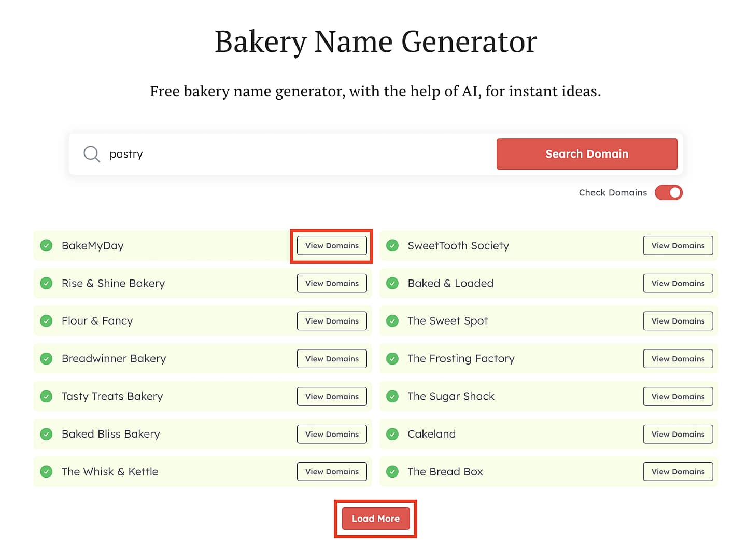
Task: View Domains for The Frosting Factory
Action: point(678,358)
